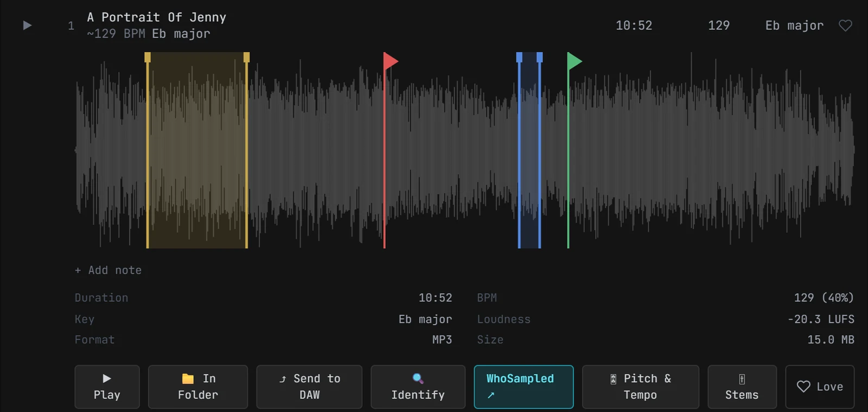Viewport: 868px width, 412px height.
Task: Click the 129 BPM header column value
Action: 719,26
